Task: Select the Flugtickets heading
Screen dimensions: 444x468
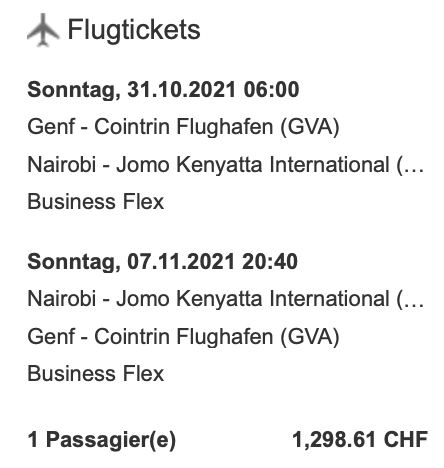Action: tap(134, 30)
